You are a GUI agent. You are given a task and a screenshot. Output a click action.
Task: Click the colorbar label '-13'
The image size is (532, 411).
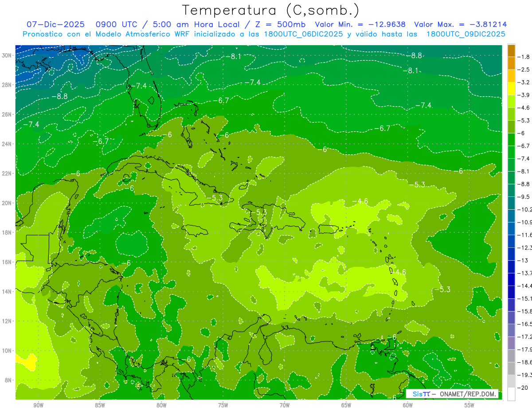tap(522, 260)
